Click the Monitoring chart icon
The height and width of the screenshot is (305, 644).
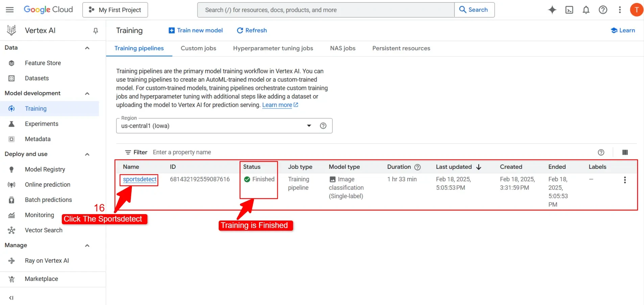pyautogui.click(x=11, y=215)
